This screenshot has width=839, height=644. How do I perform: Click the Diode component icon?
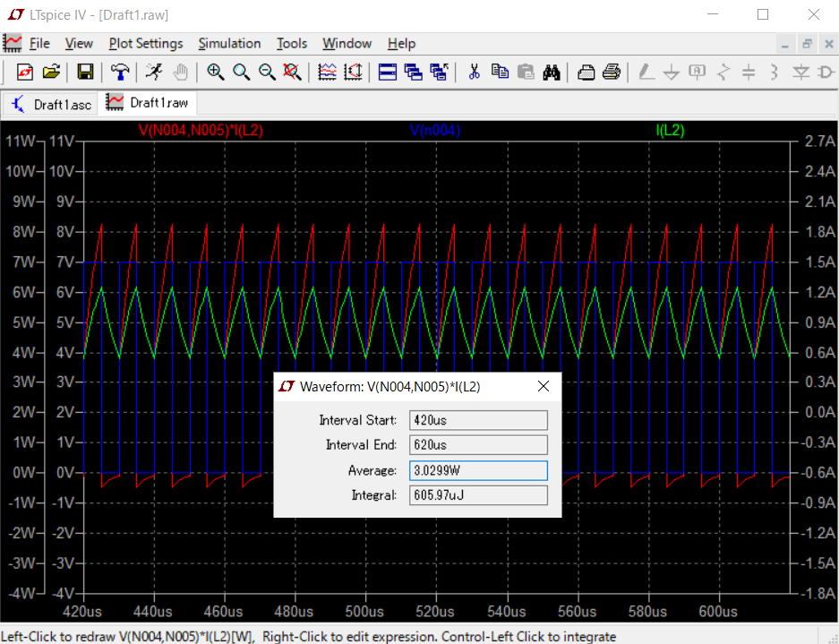(x=801, y=72)
